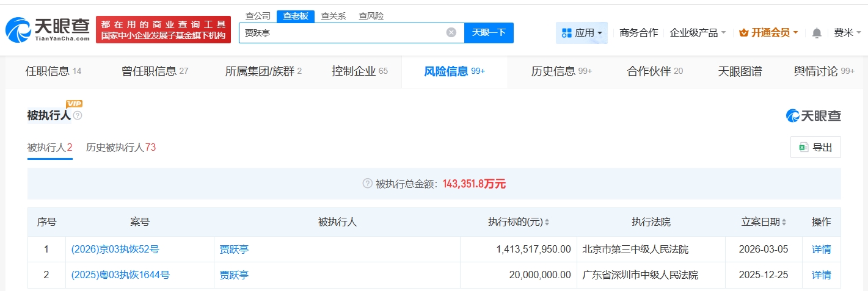The image size is (868, 291).
Task: Select the 查风险 search tab
Action: click(x=371, y=16)
